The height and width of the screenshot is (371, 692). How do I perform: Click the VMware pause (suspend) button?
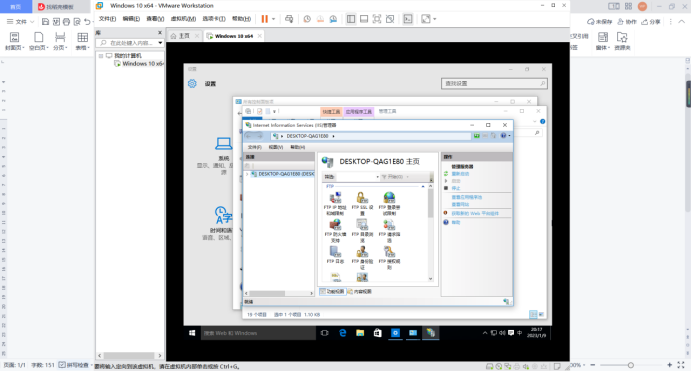(264, 19)
